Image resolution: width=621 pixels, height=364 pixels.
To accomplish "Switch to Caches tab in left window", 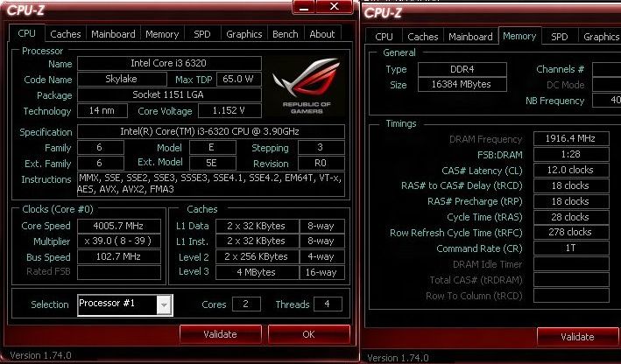I will point(66,34).
